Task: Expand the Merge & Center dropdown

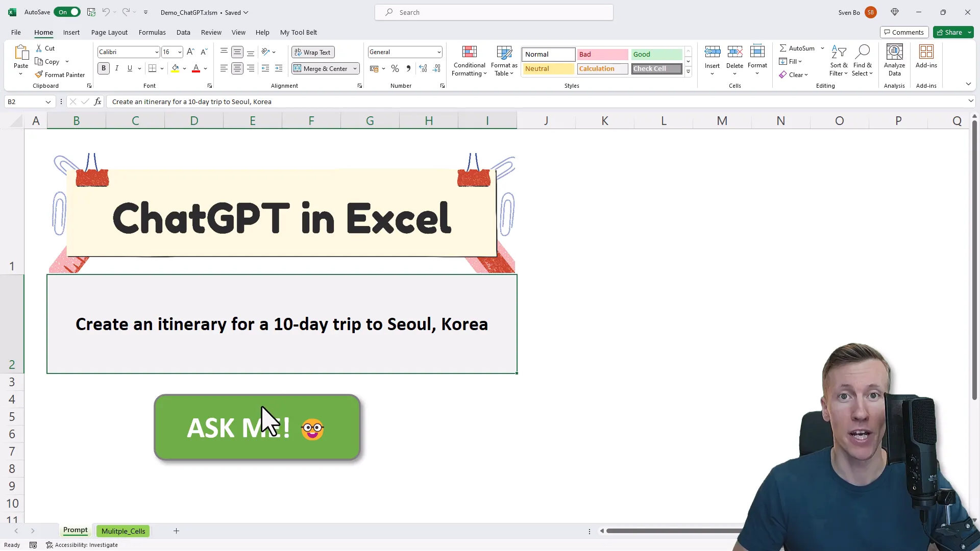Action: (355, 68)
